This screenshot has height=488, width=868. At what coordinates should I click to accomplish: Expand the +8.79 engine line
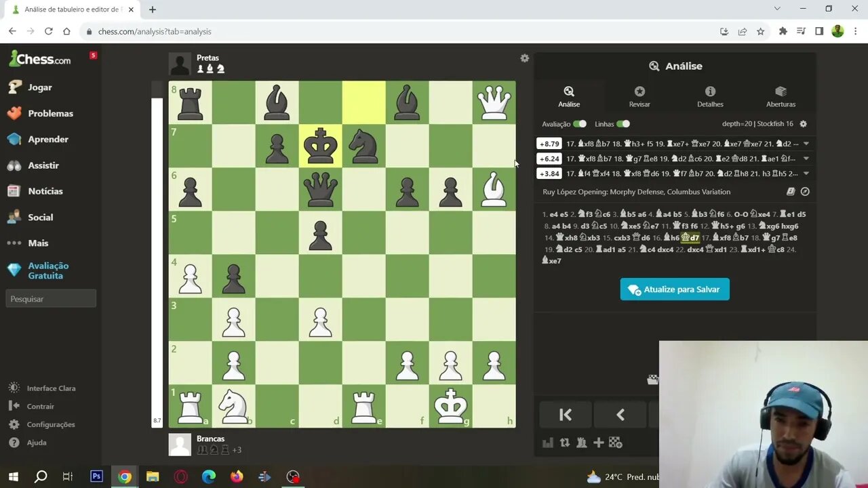806,144
